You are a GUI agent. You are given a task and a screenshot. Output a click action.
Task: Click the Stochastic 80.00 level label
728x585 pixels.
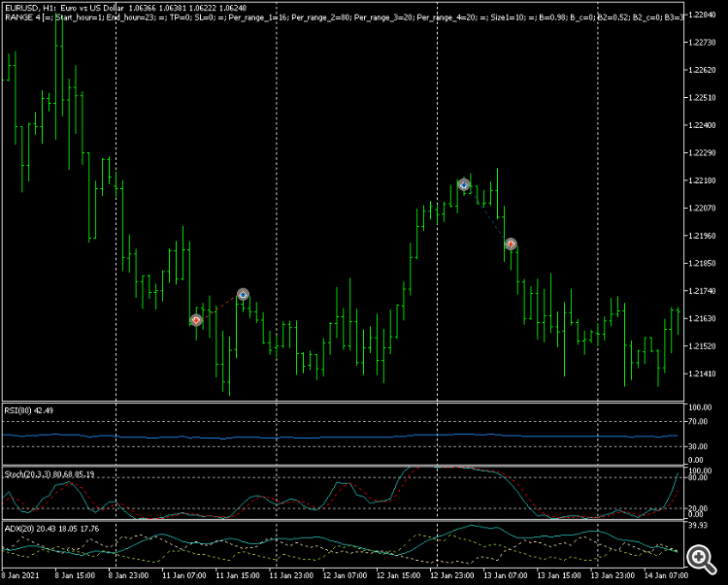pos(700,477)
